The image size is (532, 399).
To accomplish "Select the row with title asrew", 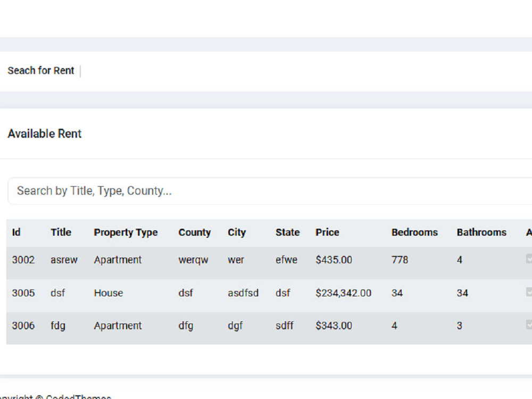I will (x=269, y=260).
